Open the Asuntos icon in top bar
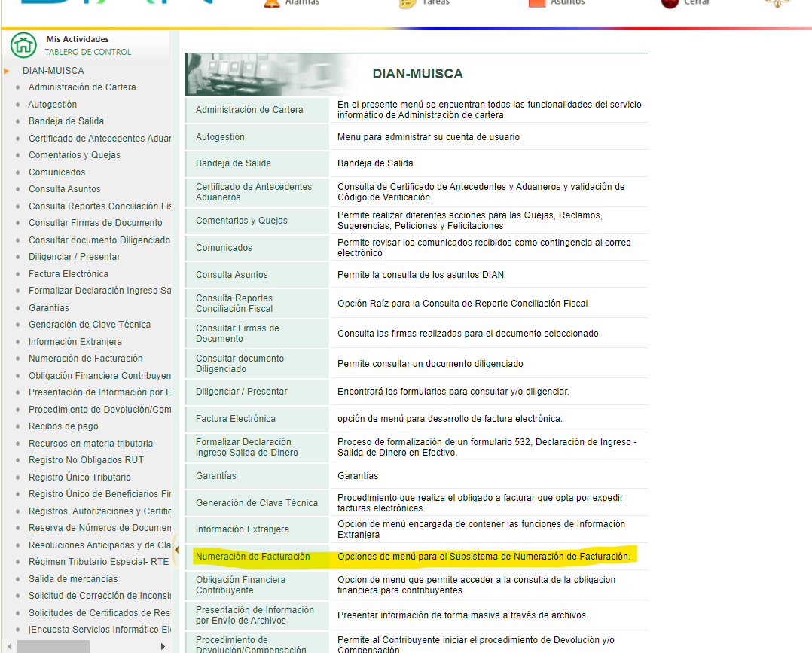This screenshot has height=653, width=812. tap(537, 4)
